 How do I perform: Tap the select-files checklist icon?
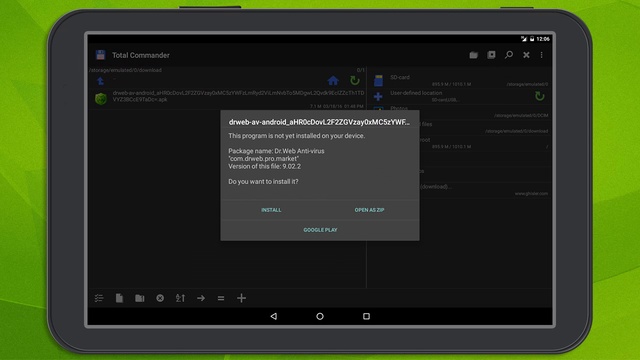coord(99,298)
